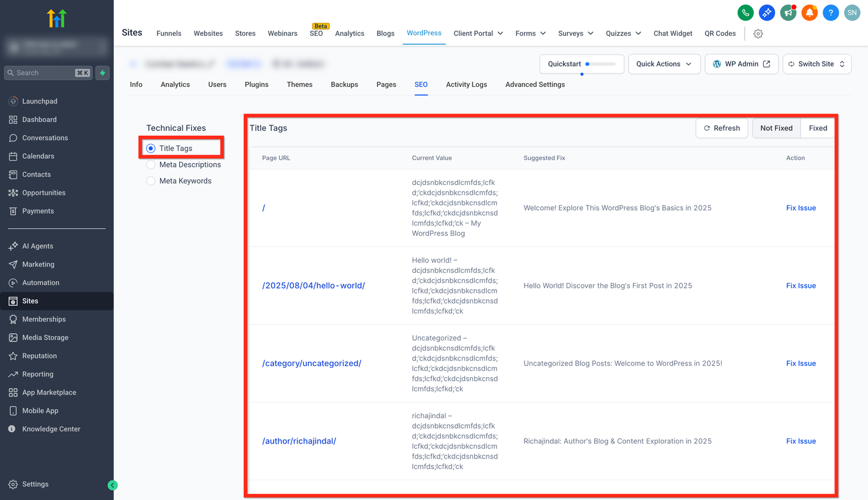Expand the Quick Actions dropdown

point(664,64)
